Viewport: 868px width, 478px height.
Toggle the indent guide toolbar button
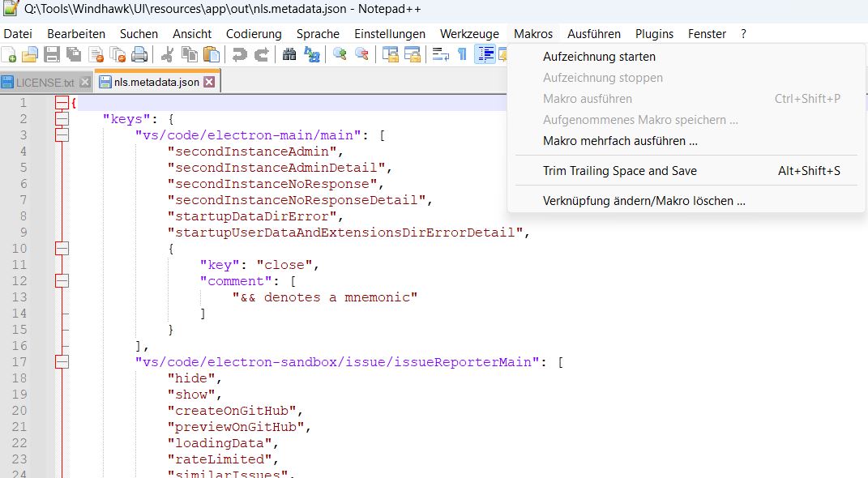tap(485, 54)
